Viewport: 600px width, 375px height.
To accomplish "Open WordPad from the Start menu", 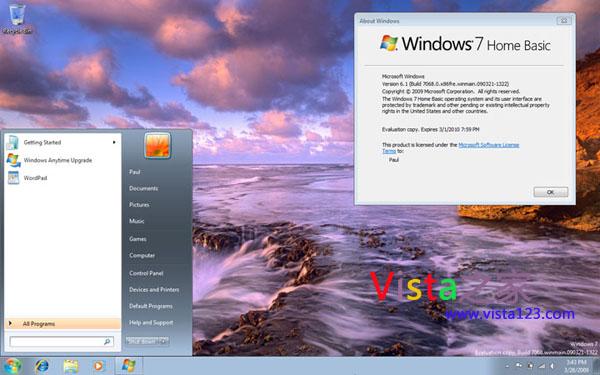I will (x=63, y=178).
